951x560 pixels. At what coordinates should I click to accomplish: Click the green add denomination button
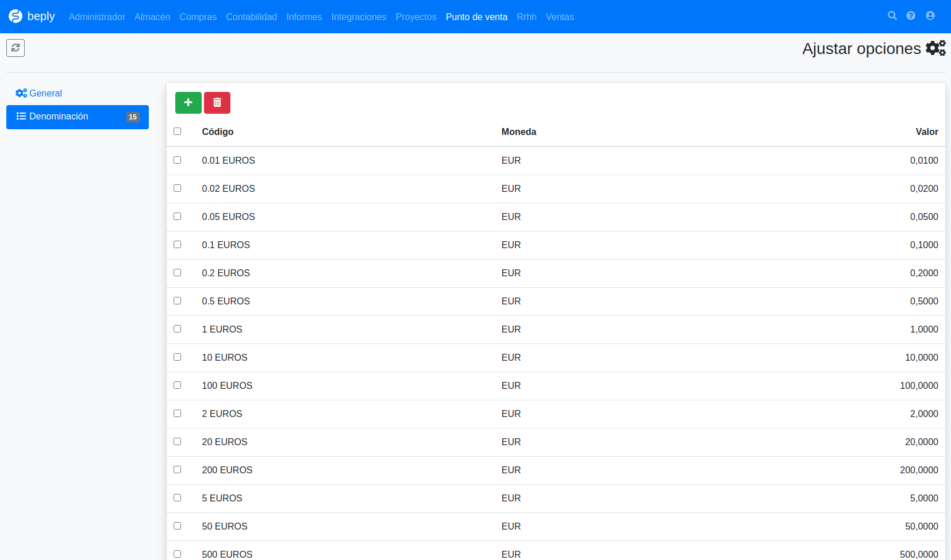188,103
